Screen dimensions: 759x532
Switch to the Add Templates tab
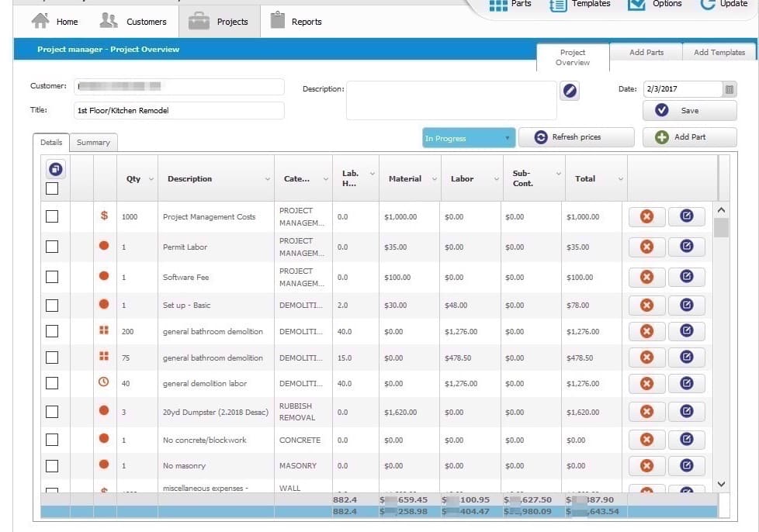click(x=719, y=52)
